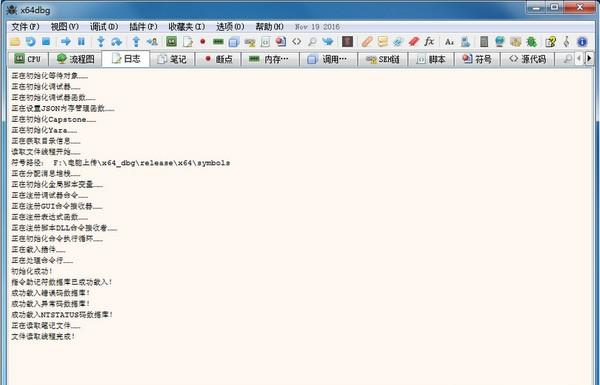
Task: Switch to the 笔记 tab
Action: 172,59
